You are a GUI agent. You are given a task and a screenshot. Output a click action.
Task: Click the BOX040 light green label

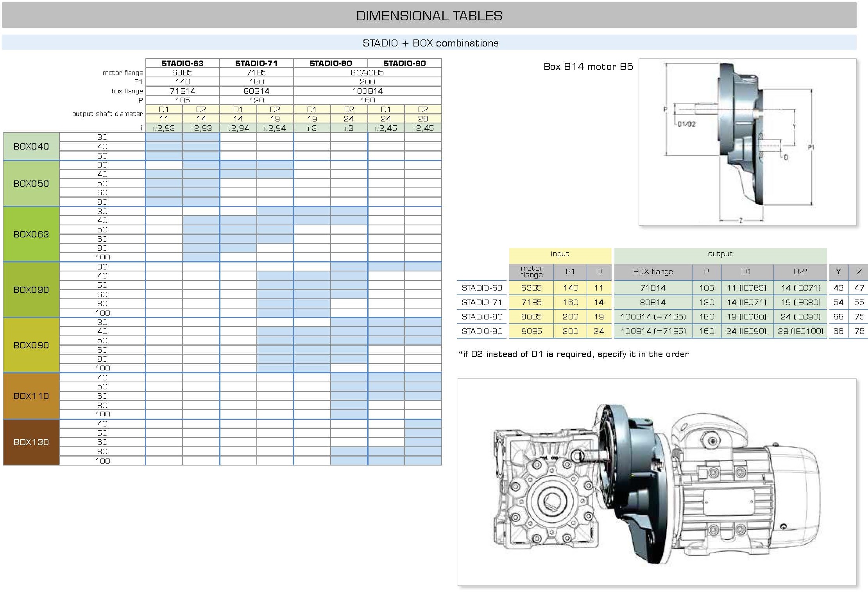coord(31,146)
